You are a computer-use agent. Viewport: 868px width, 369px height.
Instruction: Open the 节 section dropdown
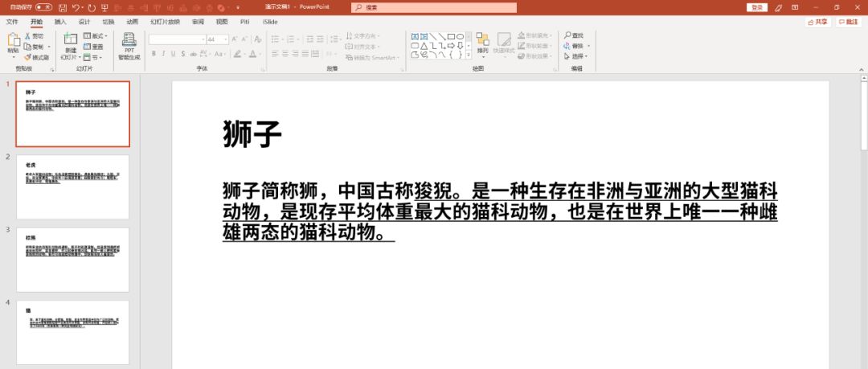93,57
